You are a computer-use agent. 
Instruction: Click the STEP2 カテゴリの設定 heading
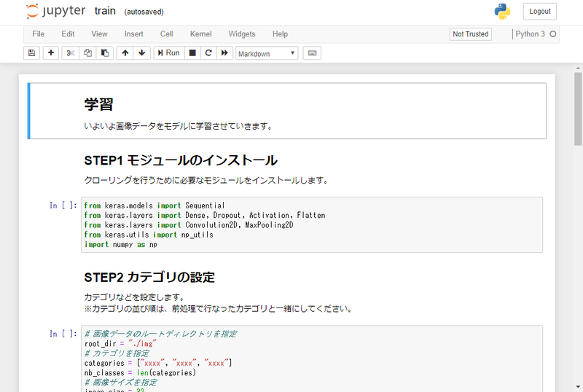(149, 278)
